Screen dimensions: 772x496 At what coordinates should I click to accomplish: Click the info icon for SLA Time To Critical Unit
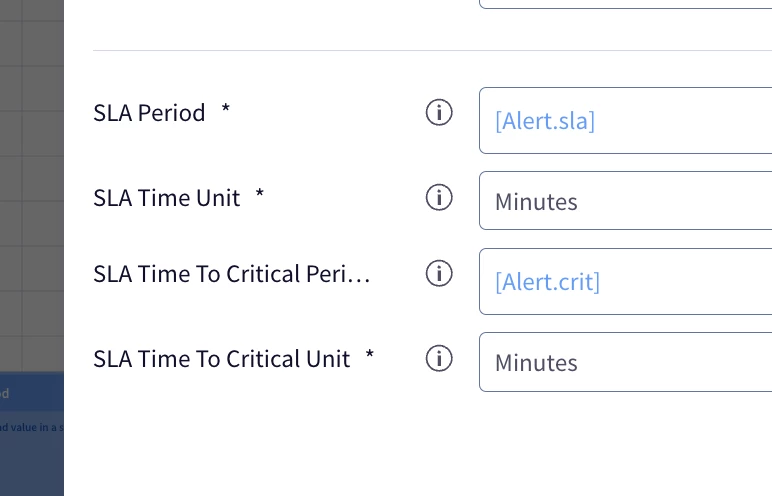pyautogui.click(x=439, y=358)
